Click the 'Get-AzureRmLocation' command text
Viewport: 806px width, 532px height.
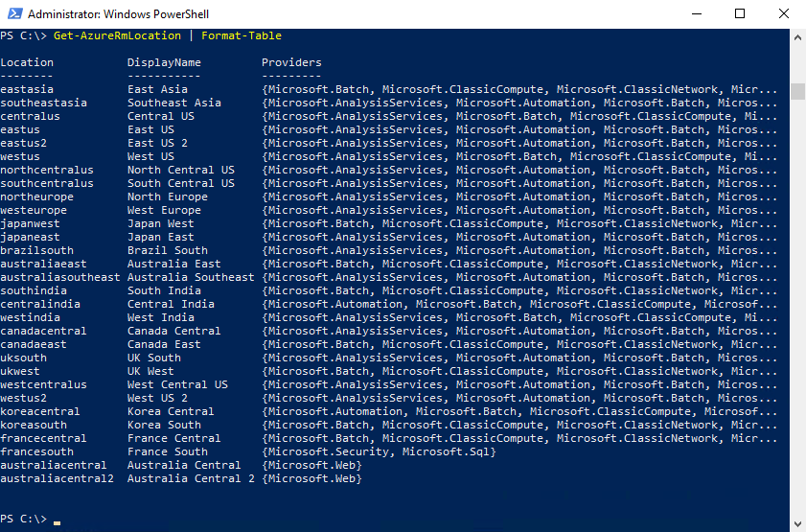[x=117, y=35]
